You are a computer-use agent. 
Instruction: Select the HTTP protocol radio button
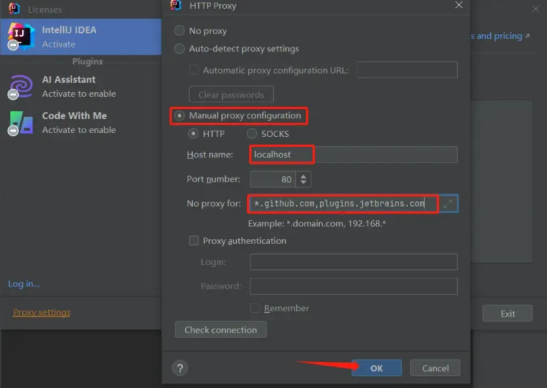tap(193, 134)
